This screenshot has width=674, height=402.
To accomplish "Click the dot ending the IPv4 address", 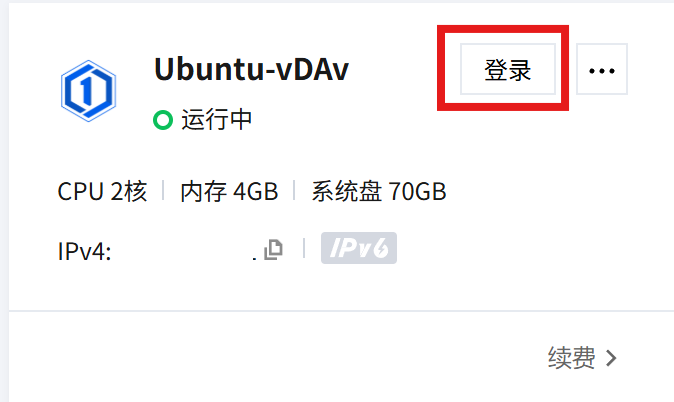I will coord(254,258).
